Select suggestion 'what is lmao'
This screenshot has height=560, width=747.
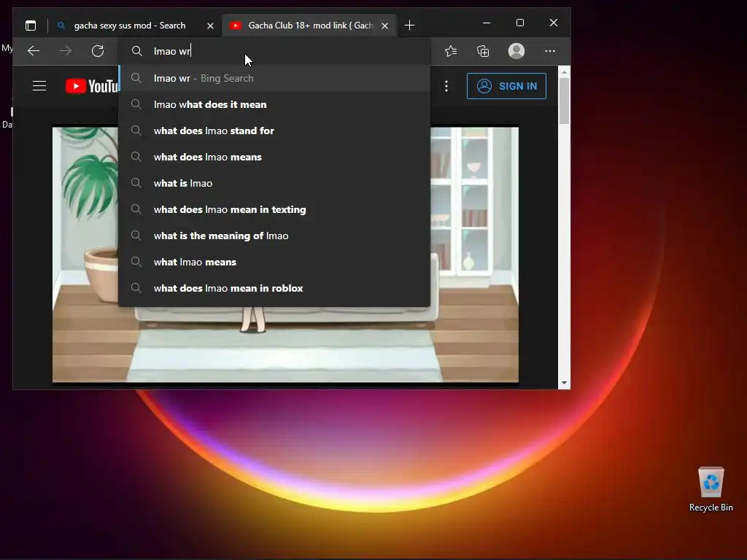coord(274,183)
